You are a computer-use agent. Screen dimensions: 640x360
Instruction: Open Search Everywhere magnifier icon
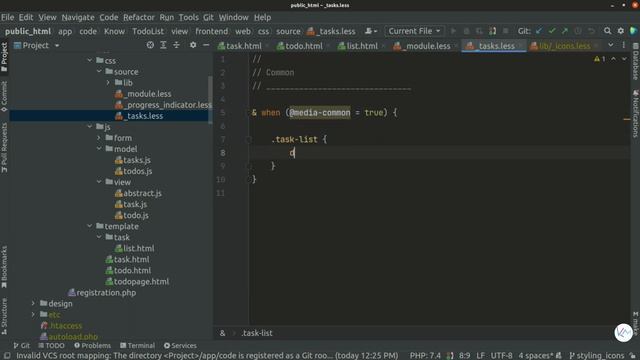coord(607,31)
